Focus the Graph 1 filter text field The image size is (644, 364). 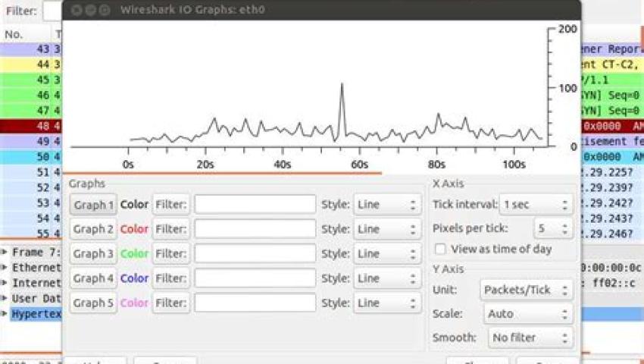pyautogui.click(x=255, y=205)
